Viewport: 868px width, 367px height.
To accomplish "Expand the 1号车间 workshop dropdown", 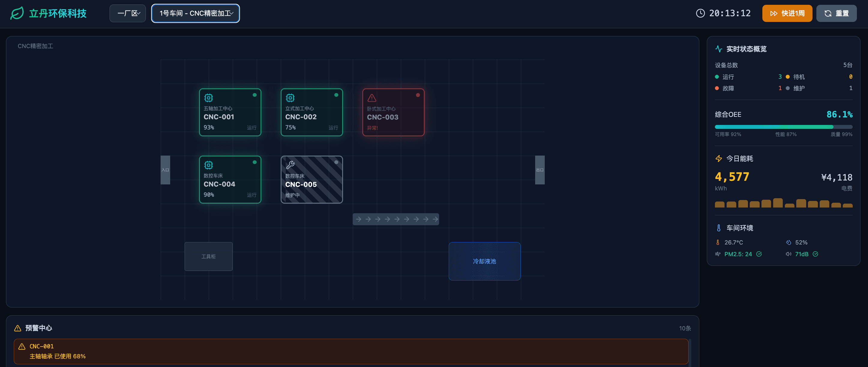I will pyautogui.click(x=195, y=14).
